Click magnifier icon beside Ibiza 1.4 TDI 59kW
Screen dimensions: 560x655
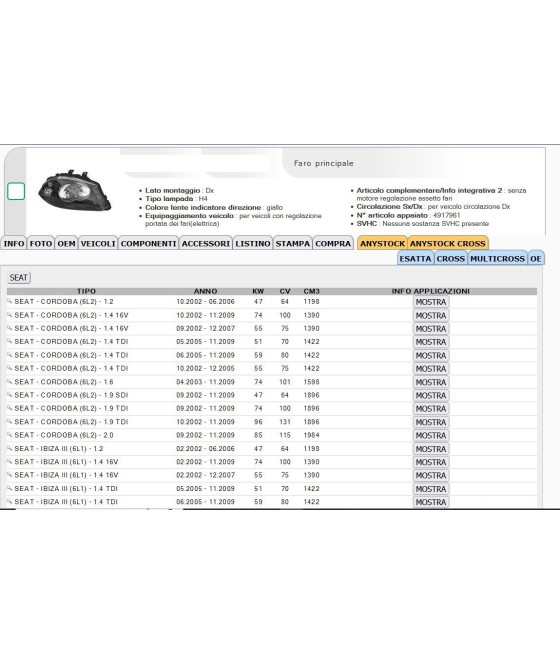[10, 501]
